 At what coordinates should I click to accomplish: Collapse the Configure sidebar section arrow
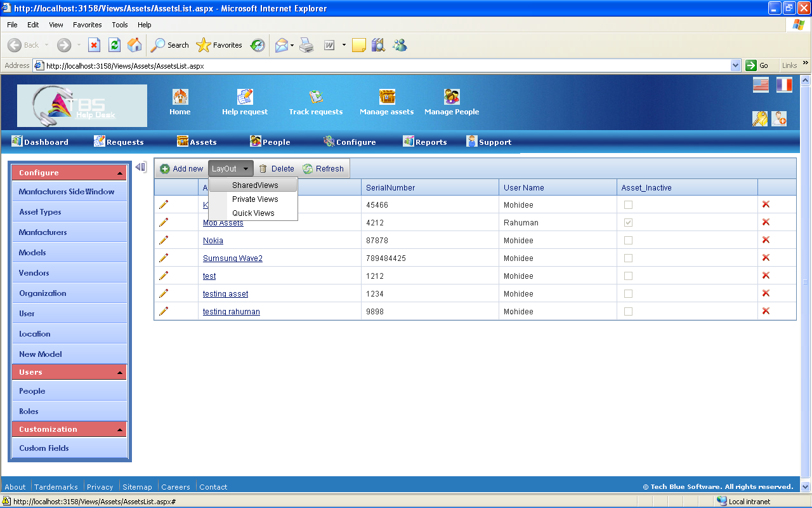click(x=120, y=173)
